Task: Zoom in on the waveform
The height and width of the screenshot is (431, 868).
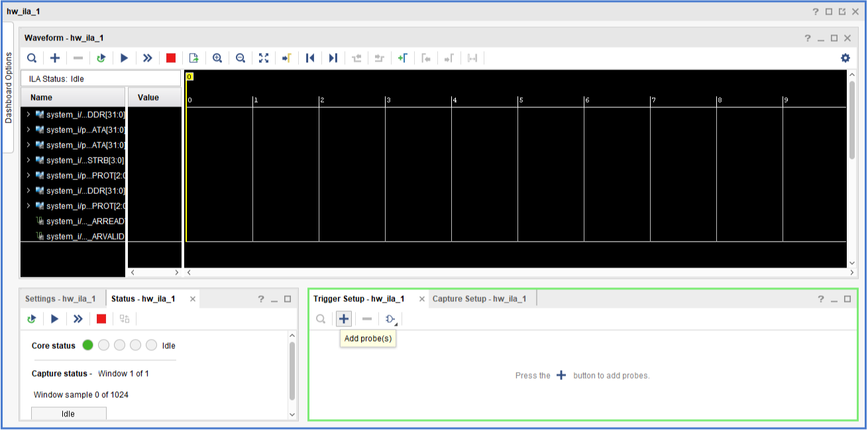Action: (x=217, y=58)
